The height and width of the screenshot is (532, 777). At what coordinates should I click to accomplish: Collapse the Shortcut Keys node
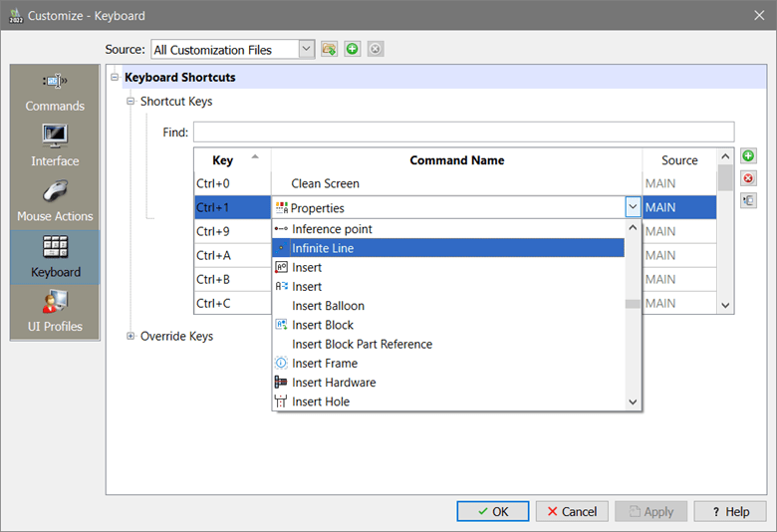point(130,102)
